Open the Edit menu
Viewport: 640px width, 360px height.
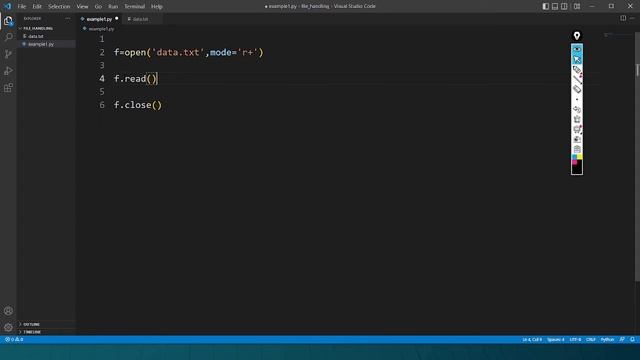coord(37,7)
